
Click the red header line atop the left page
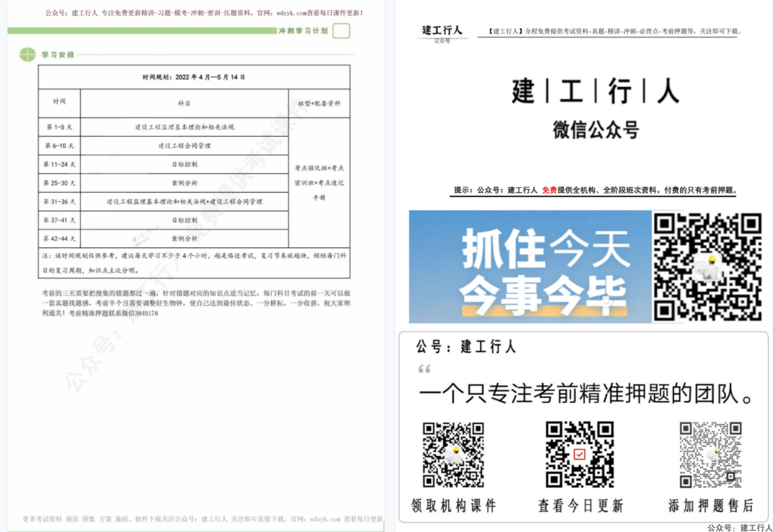[x=204, y=13]
